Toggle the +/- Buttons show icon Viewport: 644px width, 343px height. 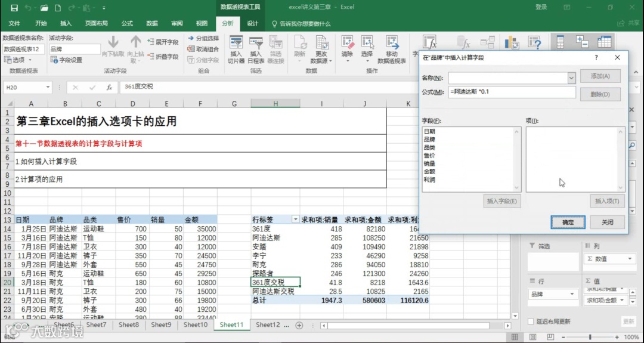pos(583,42)
